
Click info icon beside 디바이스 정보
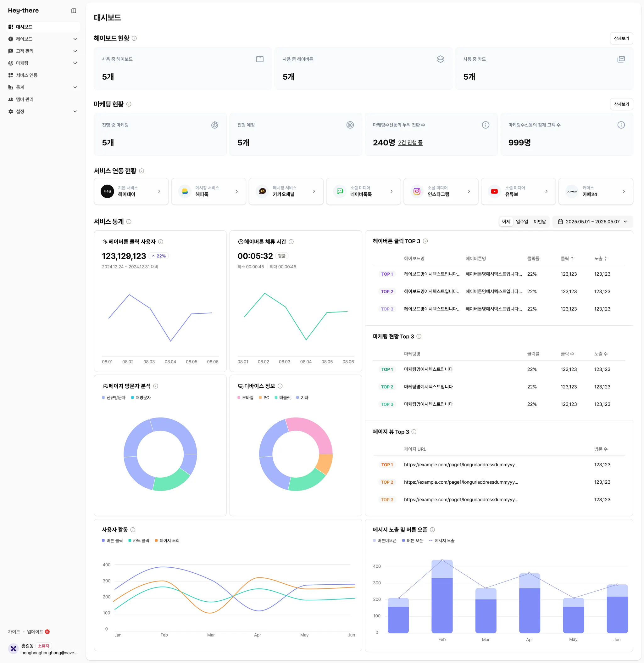[280, 386]
